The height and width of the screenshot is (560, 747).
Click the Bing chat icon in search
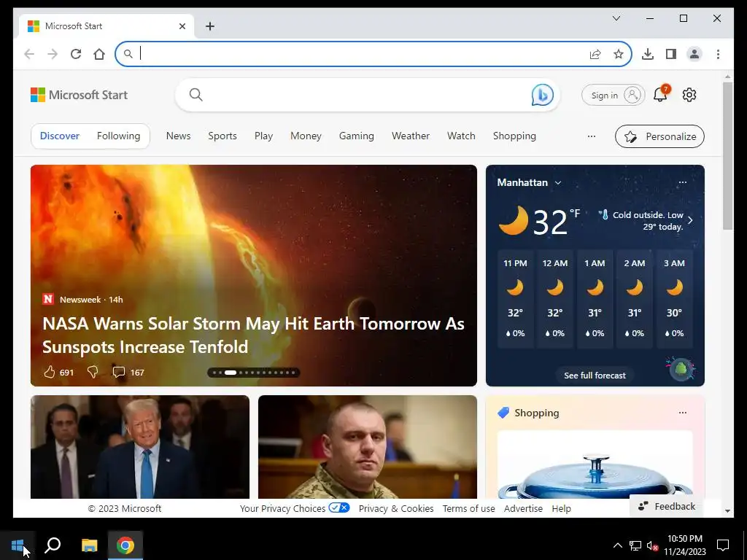click(x=542, y=95)
